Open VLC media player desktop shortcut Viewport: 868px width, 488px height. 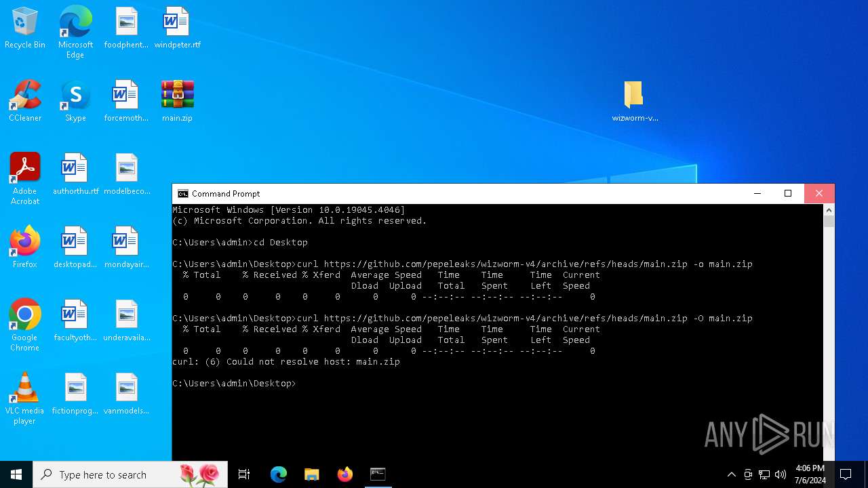pos(25,399)
